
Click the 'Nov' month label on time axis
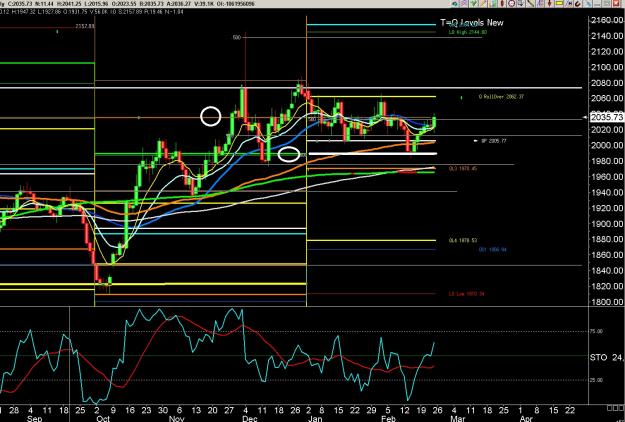177,419
